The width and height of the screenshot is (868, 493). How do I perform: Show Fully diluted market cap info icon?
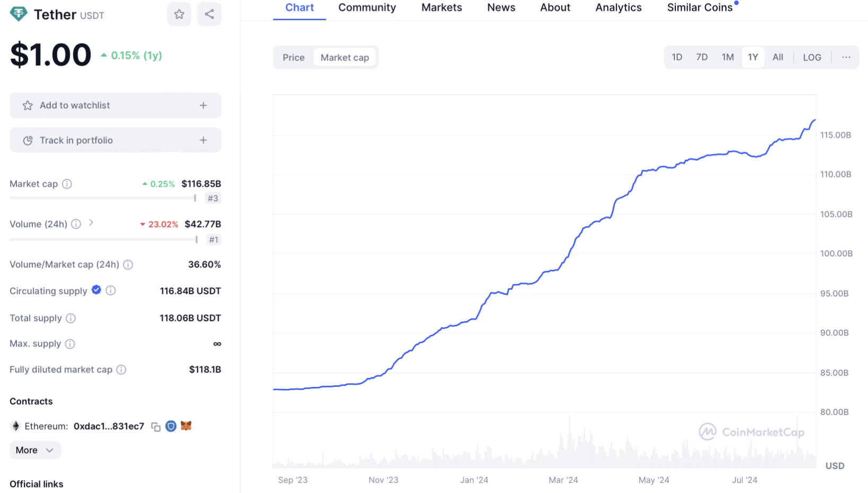click(121, 370)
